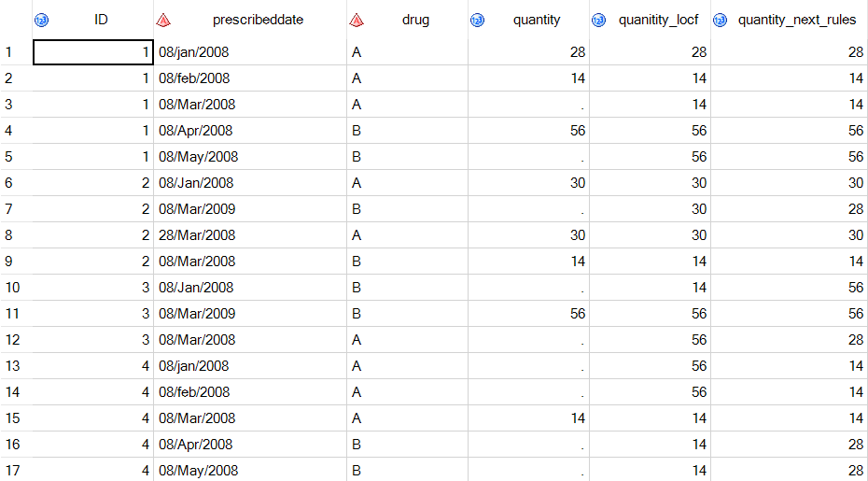The width and height of the screenshot is (868, 481).
Task: Click the drug cell in row 4
Action: pos(407,131)
